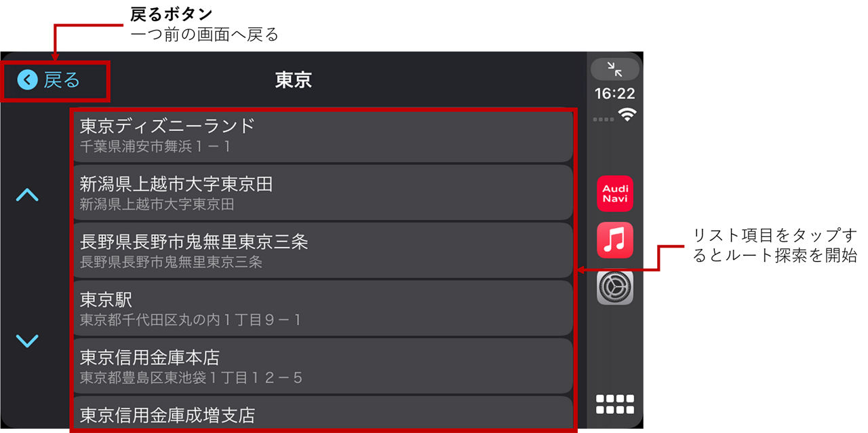The height and width of the screenshot is (433, 868).
Task: Select 東京信用金庫成増支店 list item
Action: [x=323, y=413]
